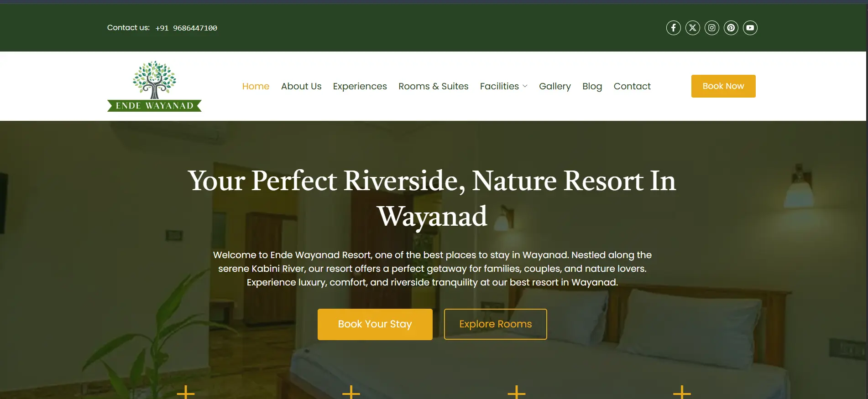This screenshot has height=399, width=868.
Task: Expand the Facilities dropdown chevron
Action: (x=525, y=86)
